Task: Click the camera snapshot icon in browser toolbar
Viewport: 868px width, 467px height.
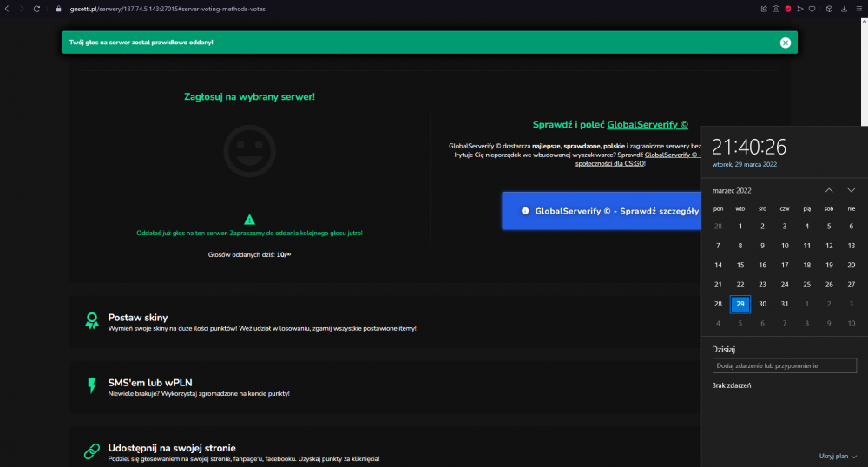Action: pyautogui.click(x=776, y=9)
